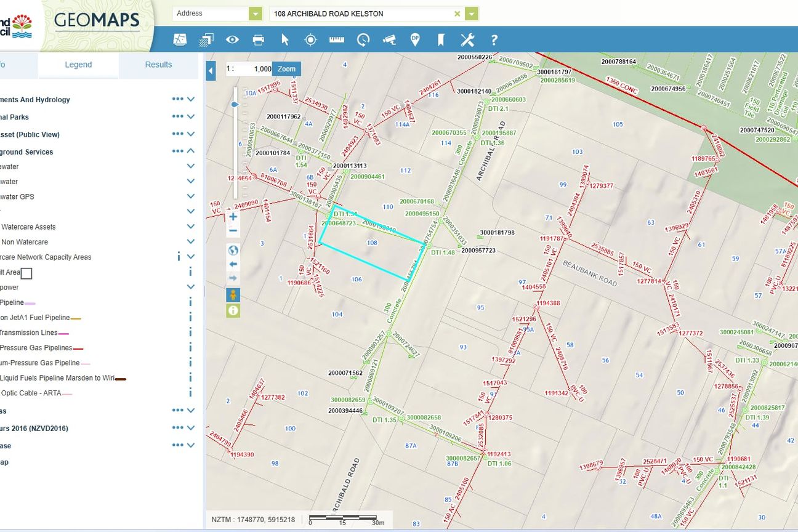
Task: Go to previous map extent arrow
Action: (233, 264)
